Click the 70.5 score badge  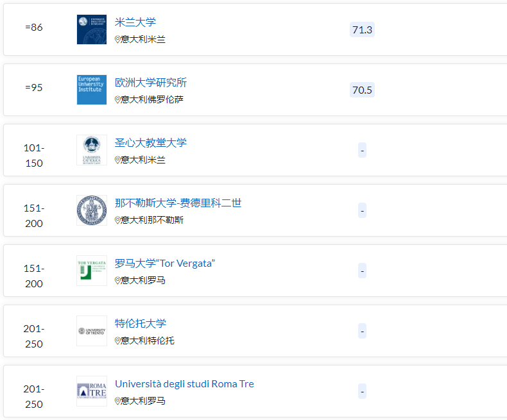pos(362,90)
